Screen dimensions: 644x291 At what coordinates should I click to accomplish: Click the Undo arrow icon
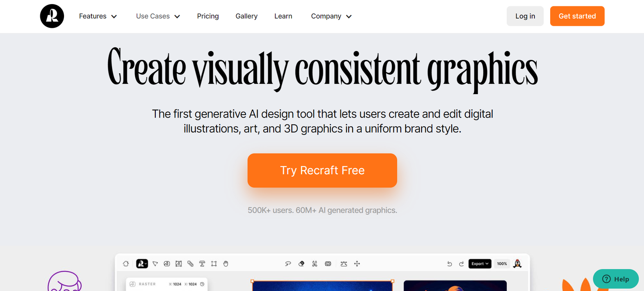pyautogui.click(x=450, y=264)
